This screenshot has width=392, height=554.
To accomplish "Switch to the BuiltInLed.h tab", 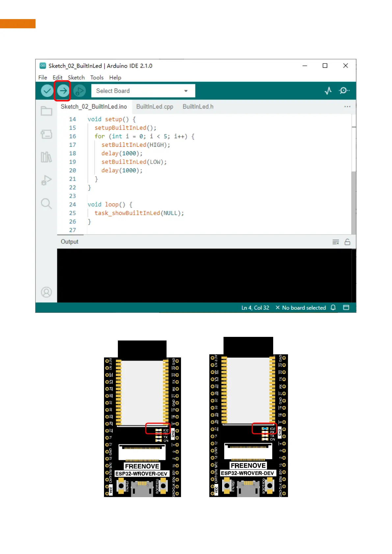I will 198,107.
